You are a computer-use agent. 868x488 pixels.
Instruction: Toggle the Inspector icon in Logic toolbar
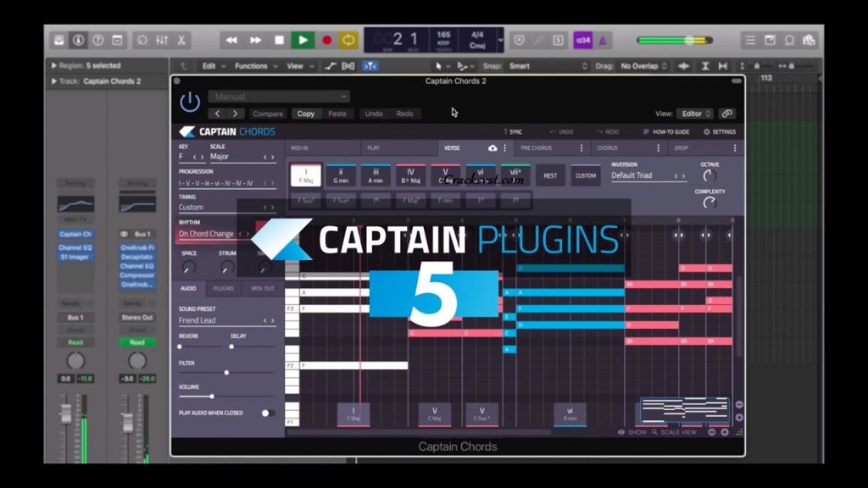(x=78, y=40)
